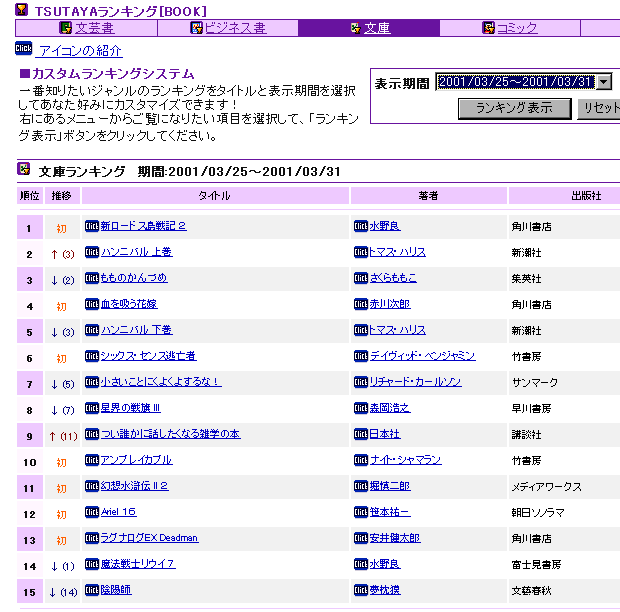The height and width of the screenshot is (612, 620).
Task: Click the Click icon before author デイヴィッド・ベンジャミン
Action: pyautogui.click(x=361, y=356)
